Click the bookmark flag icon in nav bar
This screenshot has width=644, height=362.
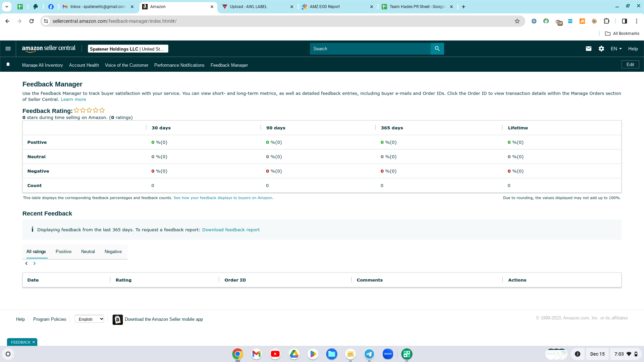click(x=8, y=64)
